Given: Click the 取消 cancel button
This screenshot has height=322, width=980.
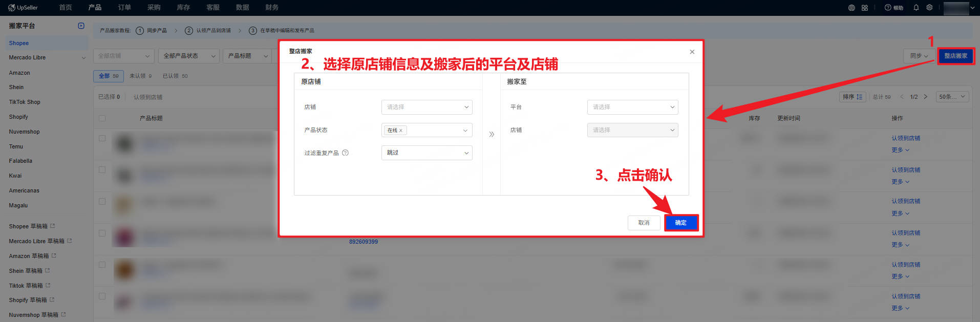Looking at the screenshot, I should point(644,223).
